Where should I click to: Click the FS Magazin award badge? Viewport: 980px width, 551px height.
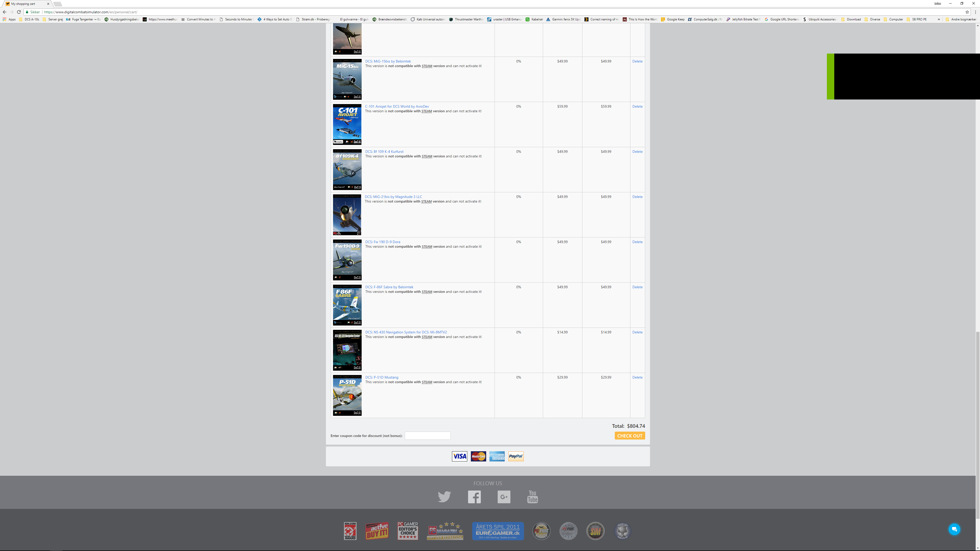[x=445, y=531]
